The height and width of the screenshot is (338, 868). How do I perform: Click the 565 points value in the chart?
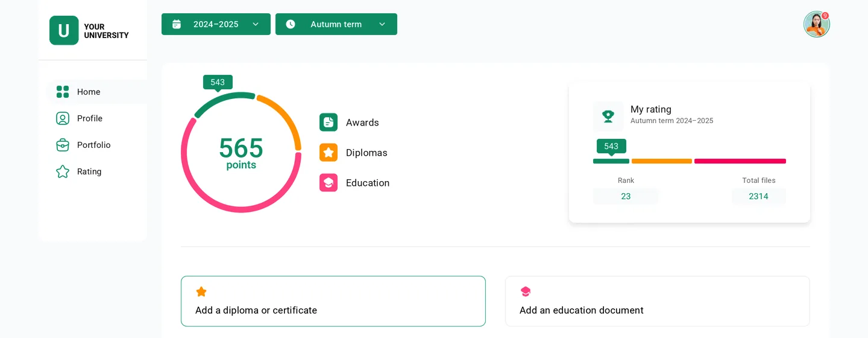tap(241, 148)
